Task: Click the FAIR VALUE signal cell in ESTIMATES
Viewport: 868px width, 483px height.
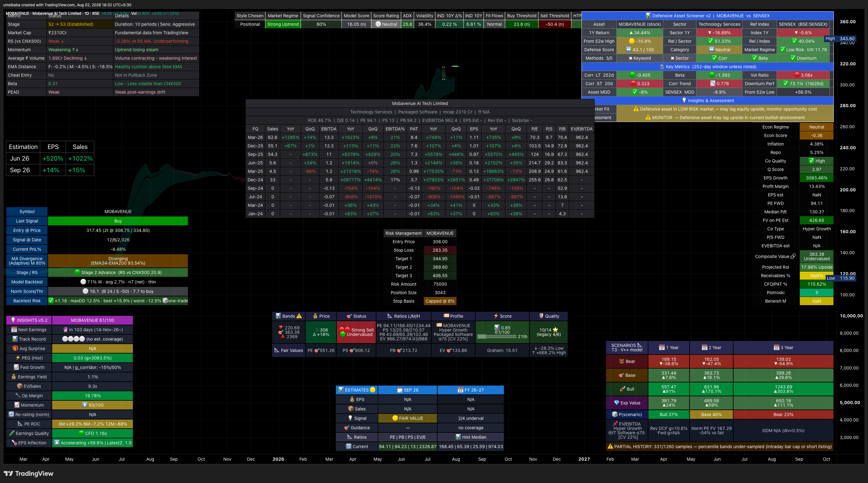Action: click(x=407, y=418)
